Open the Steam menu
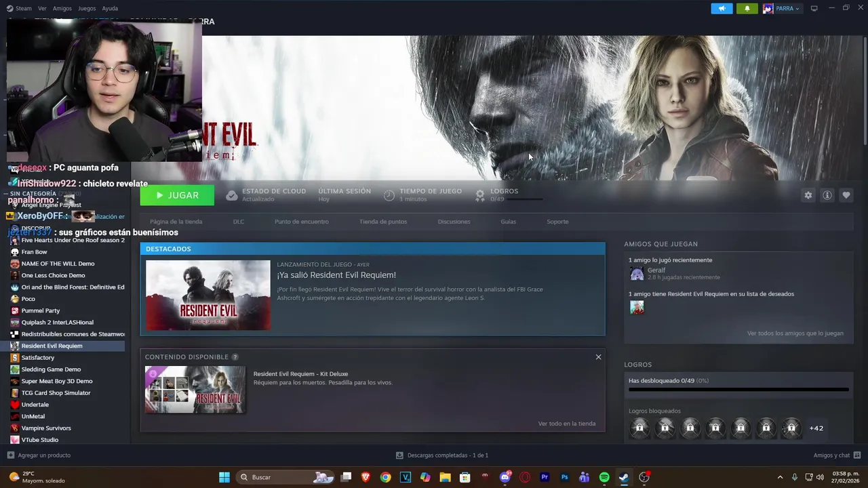Screen dimensions: 868x488 point(23,8)
